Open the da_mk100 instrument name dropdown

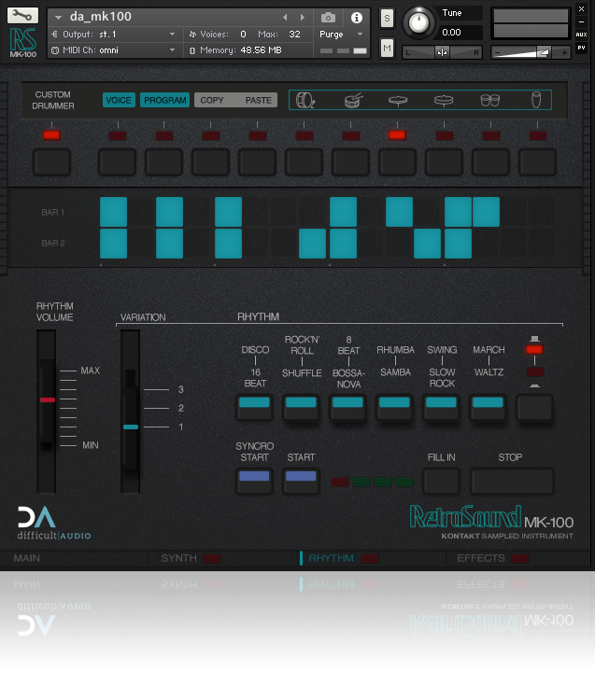(x=58, y=18)
